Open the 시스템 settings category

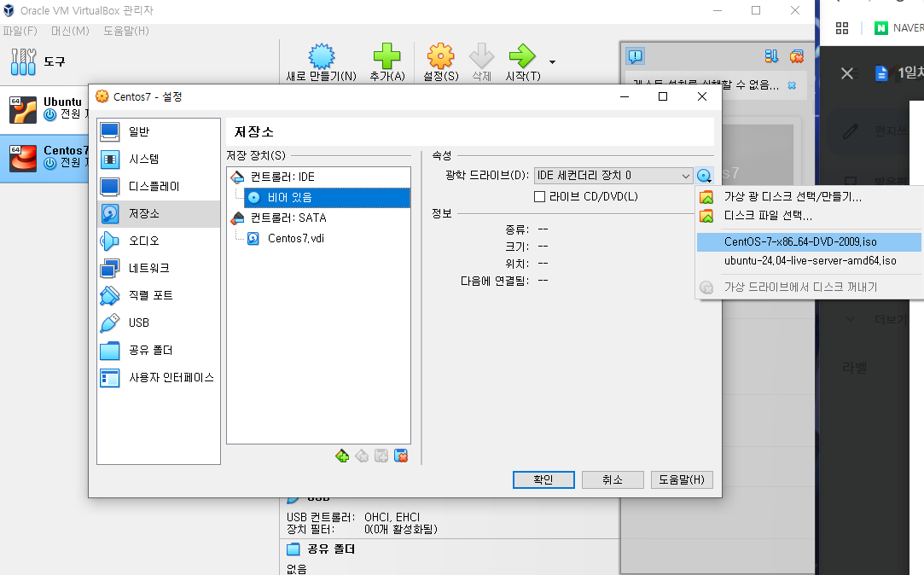159,159
